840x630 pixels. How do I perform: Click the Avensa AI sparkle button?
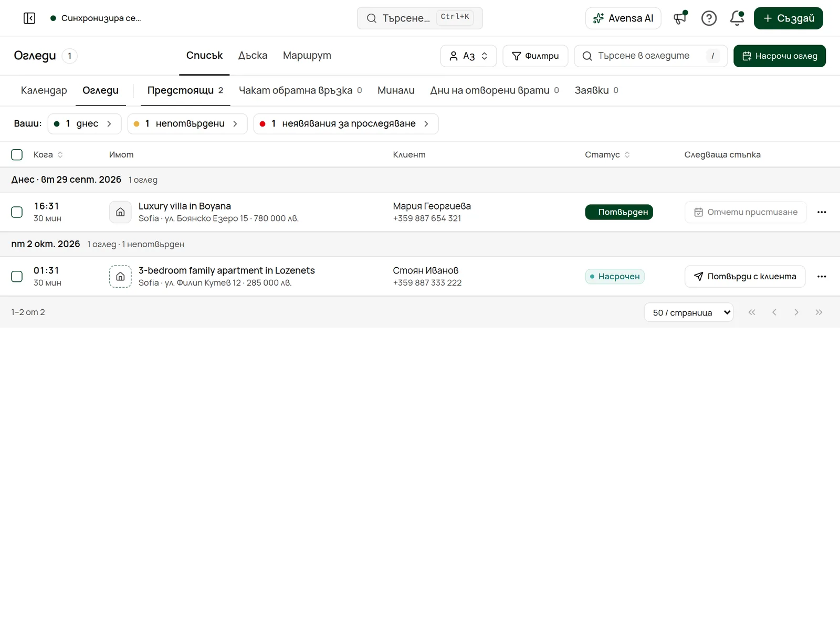pyautogui.click(x=623, y=18)
